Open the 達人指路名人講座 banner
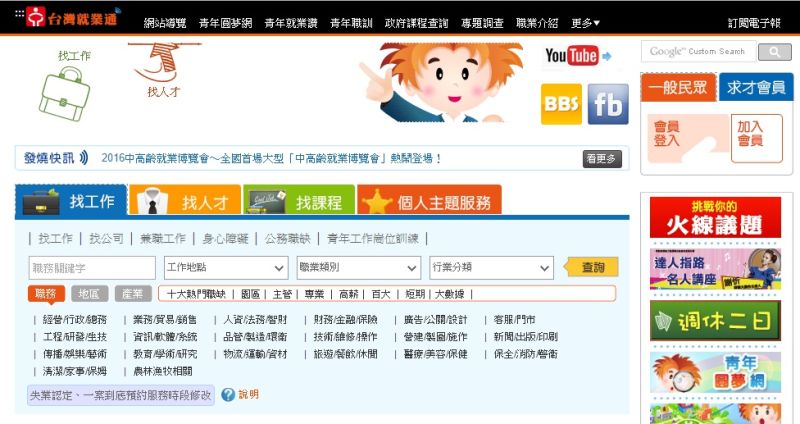This screenshot has width=800, height=424. tap(715, 269)
